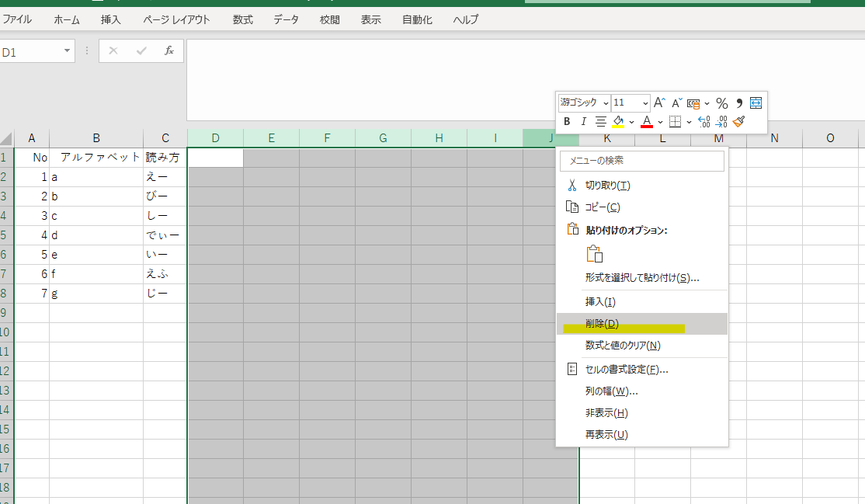Expand the font color dropdown arrow

[x=660, y=122]
